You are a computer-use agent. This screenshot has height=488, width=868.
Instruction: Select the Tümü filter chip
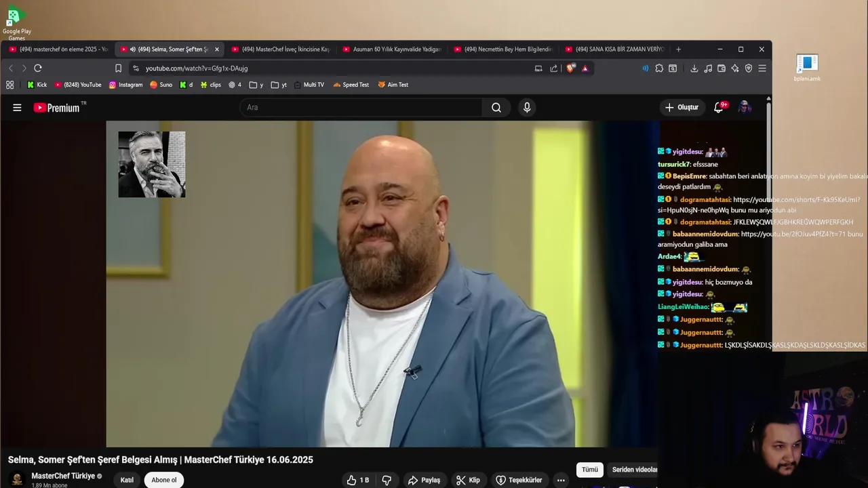(590, 470)
